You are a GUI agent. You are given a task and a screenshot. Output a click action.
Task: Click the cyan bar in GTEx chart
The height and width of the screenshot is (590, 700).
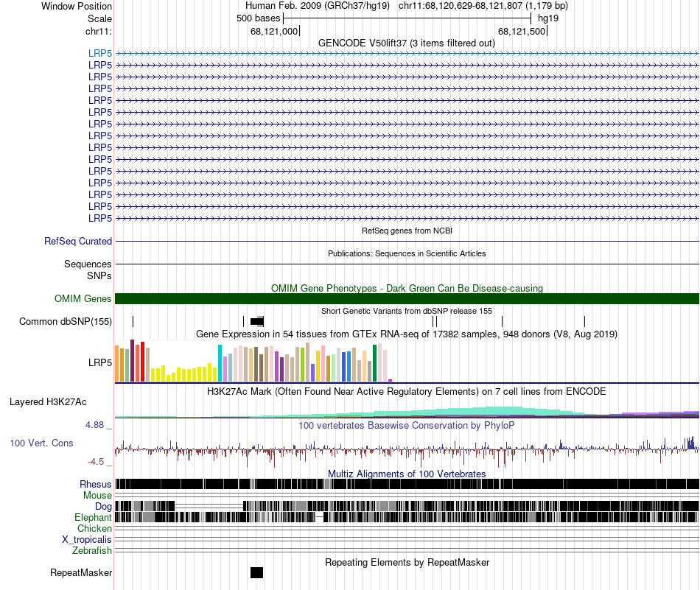click(220, 363)
